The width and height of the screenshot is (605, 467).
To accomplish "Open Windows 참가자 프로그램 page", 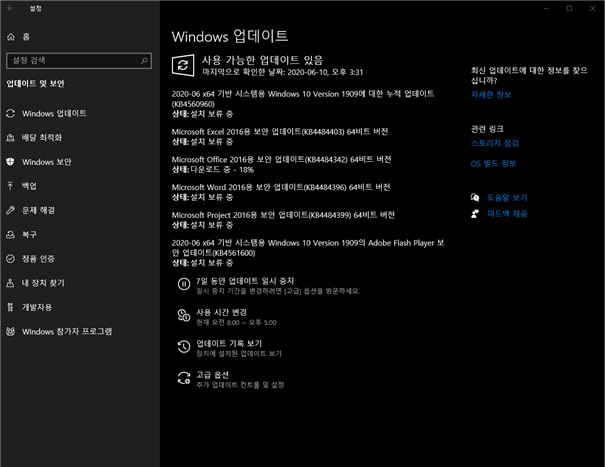I will tap(67, 331).
